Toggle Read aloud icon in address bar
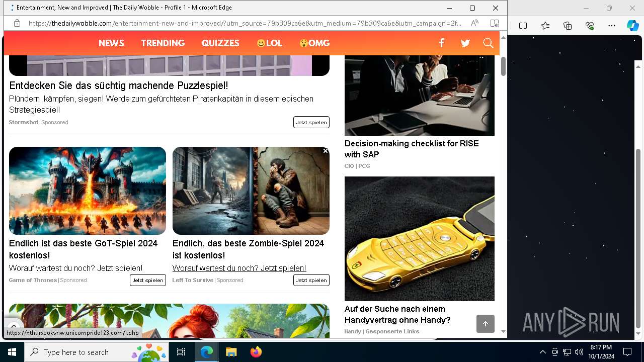Screen dimensions: 644x362 [x=474, y=23]
